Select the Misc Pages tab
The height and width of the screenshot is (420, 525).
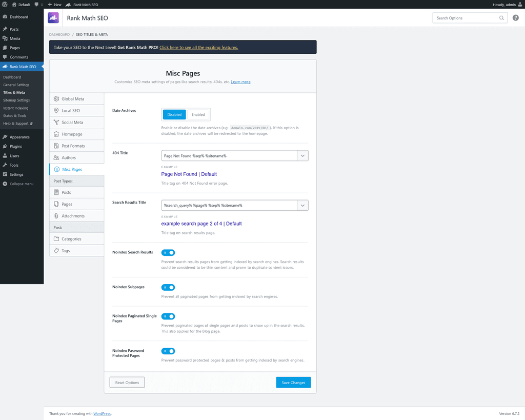pyautogui.click(x=77, y=169)
